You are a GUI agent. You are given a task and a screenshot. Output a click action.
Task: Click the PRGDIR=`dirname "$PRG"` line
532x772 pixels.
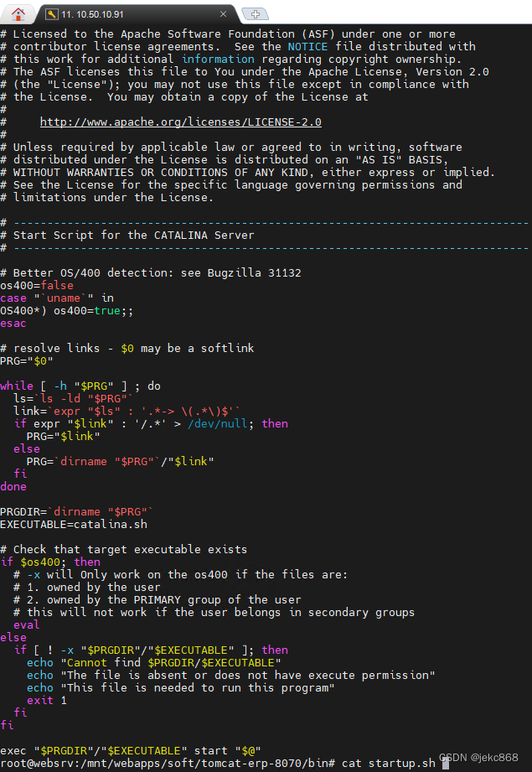coord(77,511)
